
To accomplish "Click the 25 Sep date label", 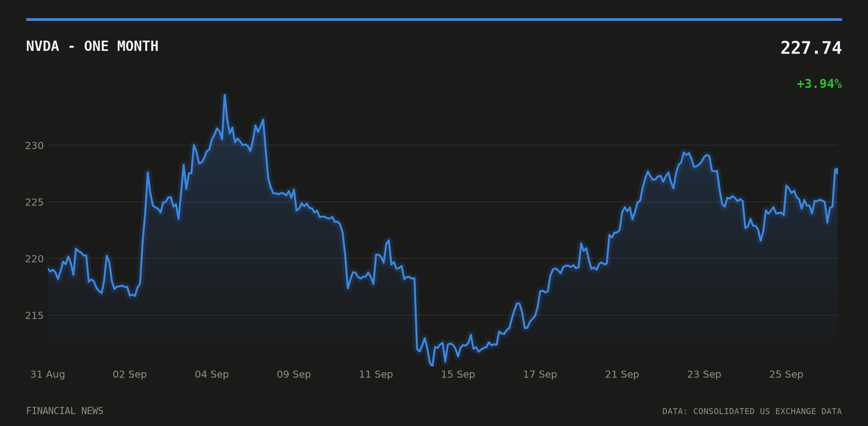I will 786,374.
